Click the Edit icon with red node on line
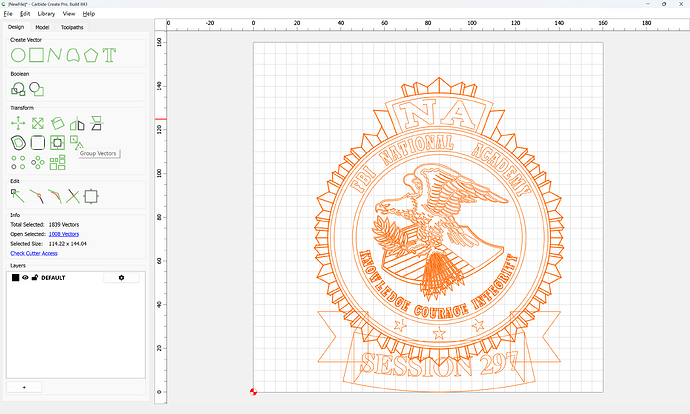The image size is (690, 414). [x=37, y=196]
